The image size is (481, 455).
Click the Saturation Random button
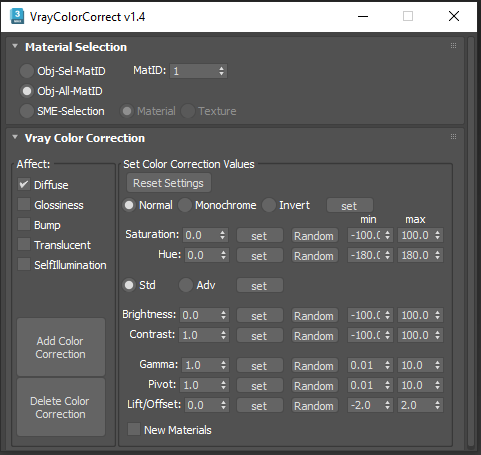[x=314, y=235]
